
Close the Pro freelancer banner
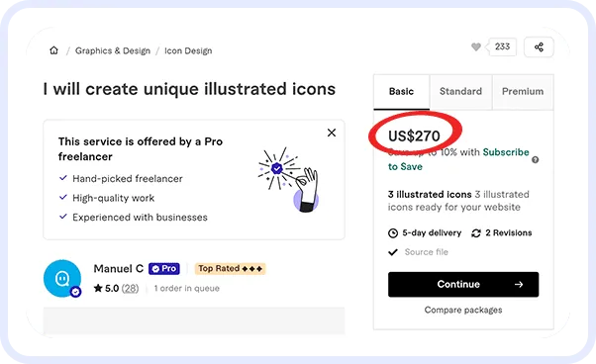(332, 133)
